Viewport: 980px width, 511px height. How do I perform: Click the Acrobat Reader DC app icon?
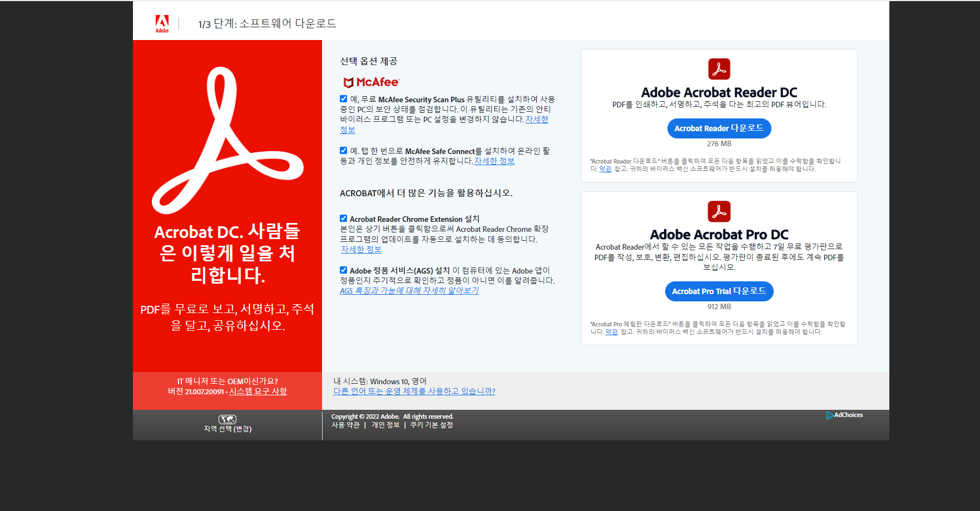(719, 69)
